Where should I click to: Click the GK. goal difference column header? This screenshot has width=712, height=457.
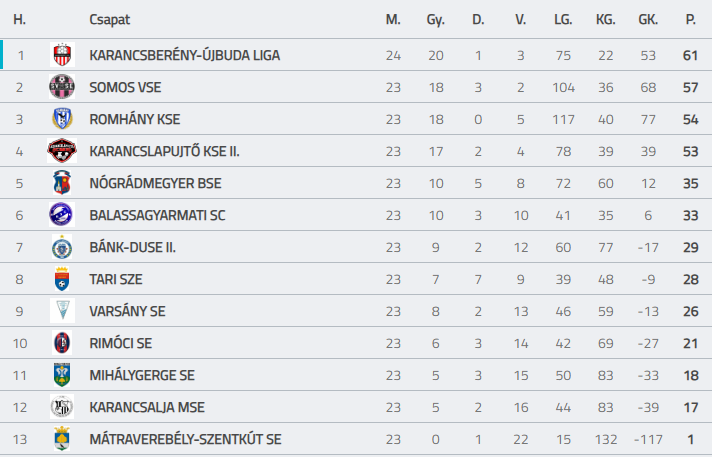(x=648, y=20)
